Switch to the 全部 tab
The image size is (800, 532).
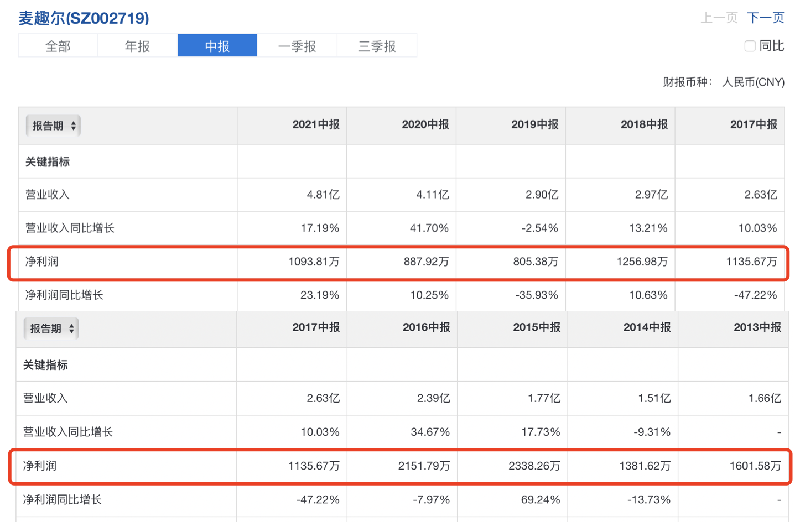58,46
